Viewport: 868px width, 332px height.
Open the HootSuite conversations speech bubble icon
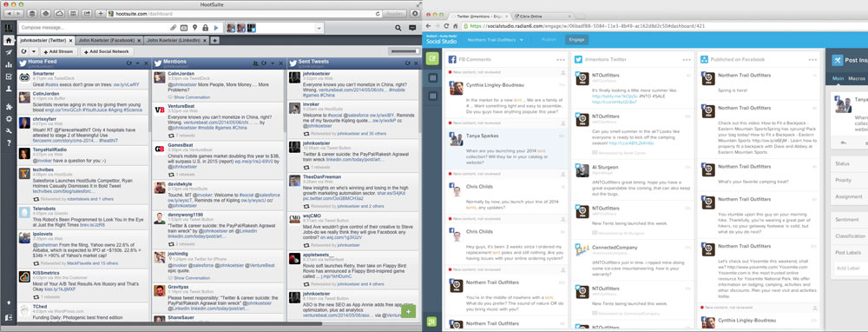click(x=413, y=28)
